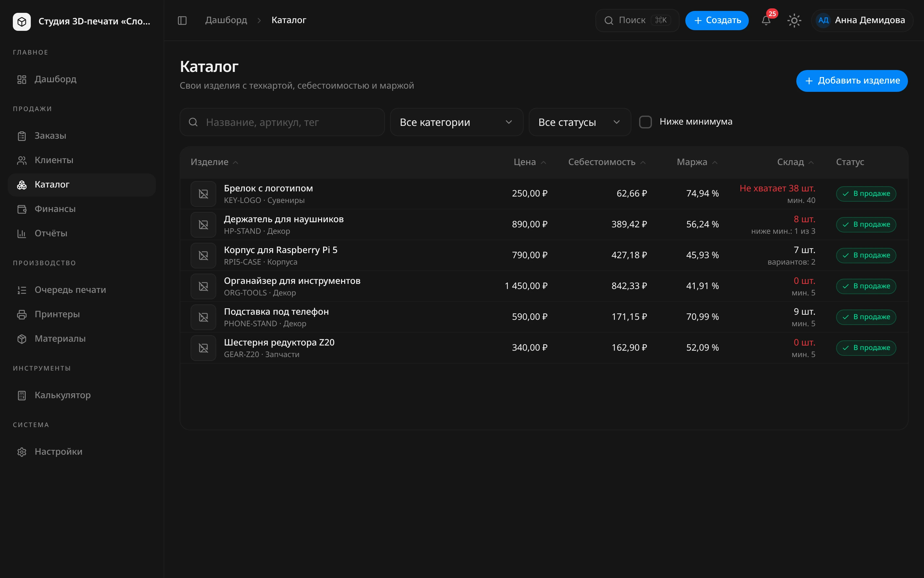The width and height of the screenshot is (924, 578).
Task: Click cost value 162,90 ₽
Action: tap(629, 348)
